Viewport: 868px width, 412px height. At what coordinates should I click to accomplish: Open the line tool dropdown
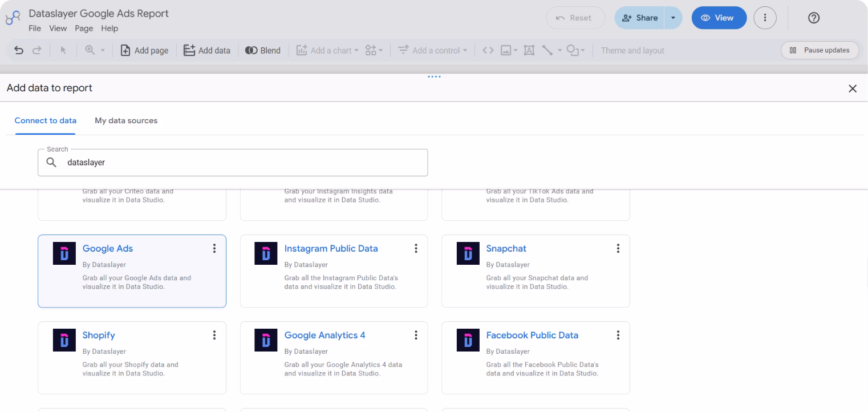551,50
